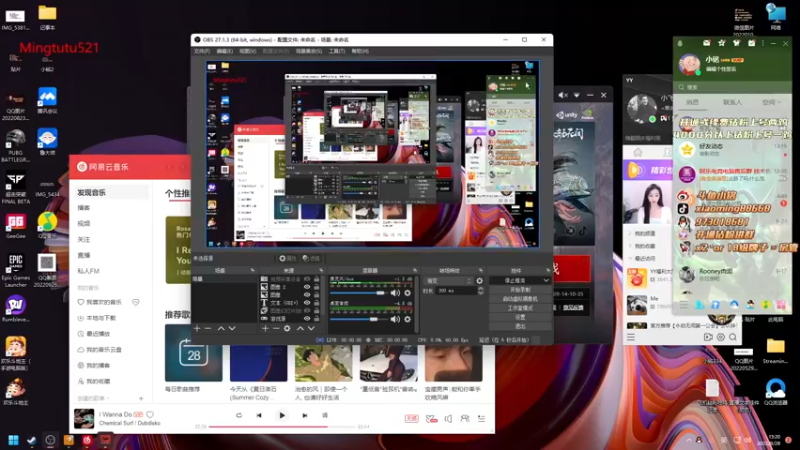
Task: Like the song I Wanna Do
Action: pyautogui.click(x=150, y=415)
